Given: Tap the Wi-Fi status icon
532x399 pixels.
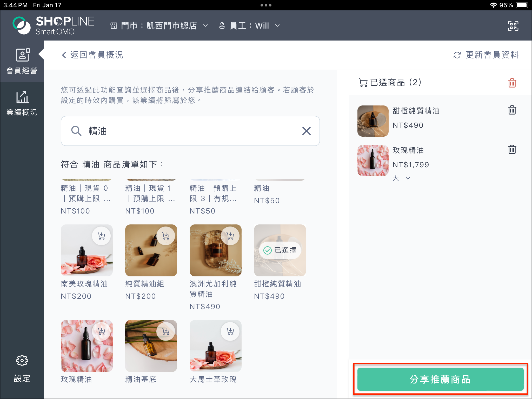Looking at the screenshot, I should point(493,5).
